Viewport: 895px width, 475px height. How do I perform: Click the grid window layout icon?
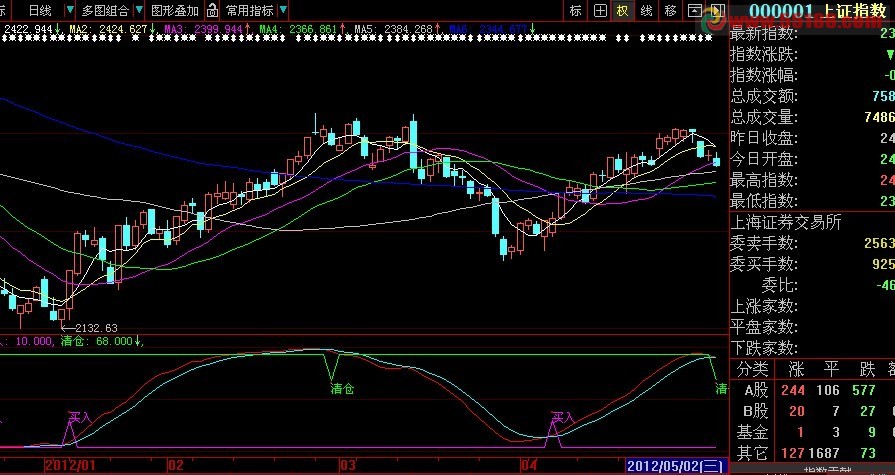click(x=600, y=10)
